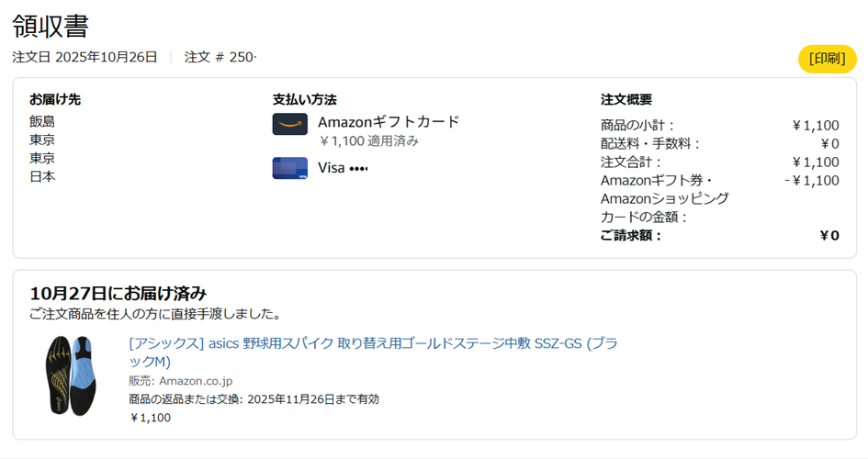This screenshot has height=459, width=868.
Task: Click the 販売: Amazon.co.jp seller text
Action: coord(180,381)
